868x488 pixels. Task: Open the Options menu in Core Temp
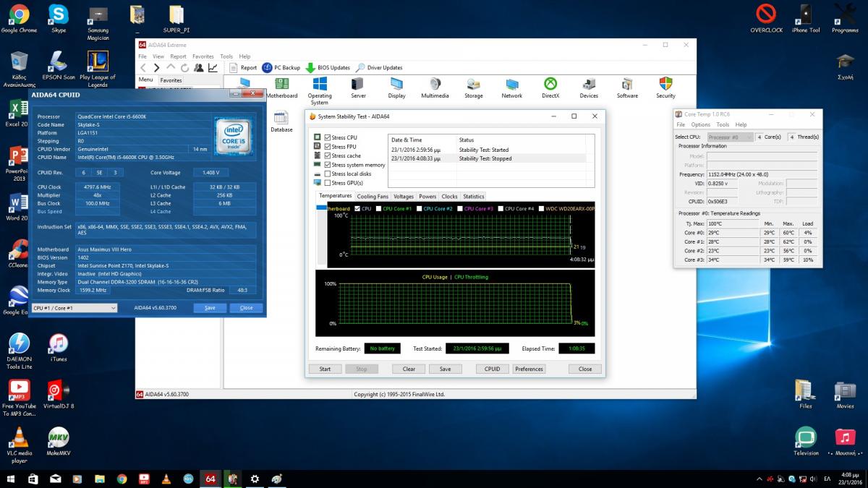tap(700, 124)
